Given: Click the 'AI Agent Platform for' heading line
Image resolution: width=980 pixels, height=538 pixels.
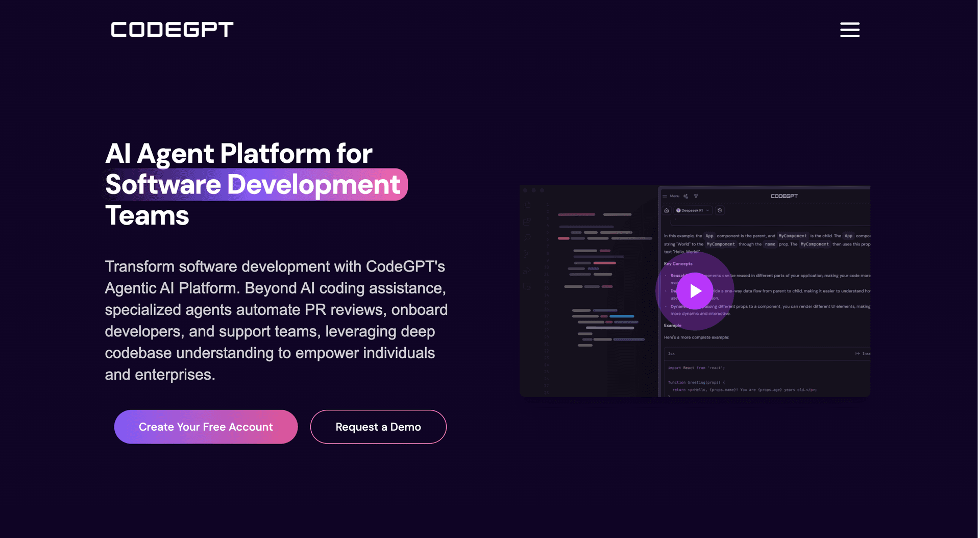Looking at the screenshot, I should click(x=239, y=153).
